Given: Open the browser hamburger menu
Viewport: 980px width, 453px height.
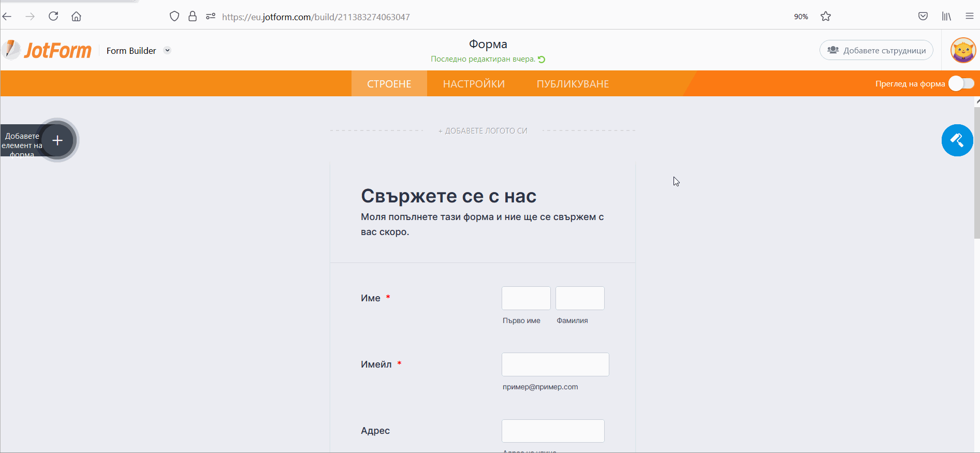Looking at the screenshot, I should pyautogui.click(x=969, y=17).
